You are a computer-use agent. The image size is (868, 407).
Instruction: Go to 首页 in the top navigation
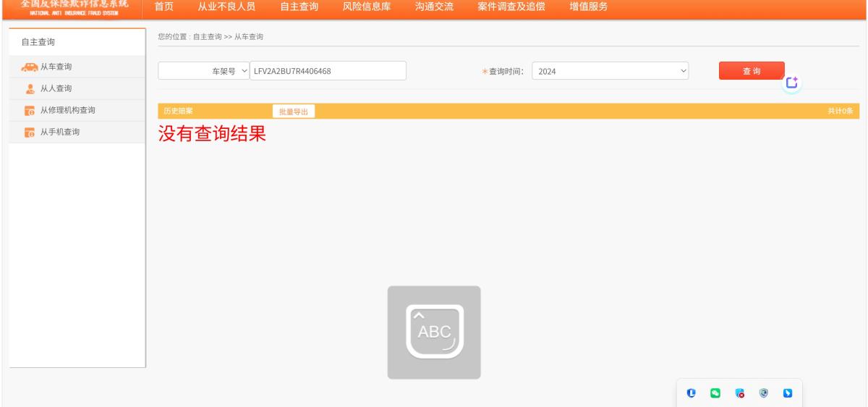[x=163, y=7]
